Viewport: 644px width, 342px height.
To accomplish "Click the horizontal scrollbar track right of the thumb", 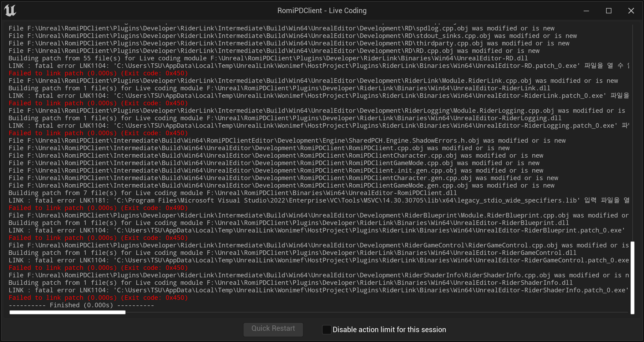I will [x=374, y=312].
